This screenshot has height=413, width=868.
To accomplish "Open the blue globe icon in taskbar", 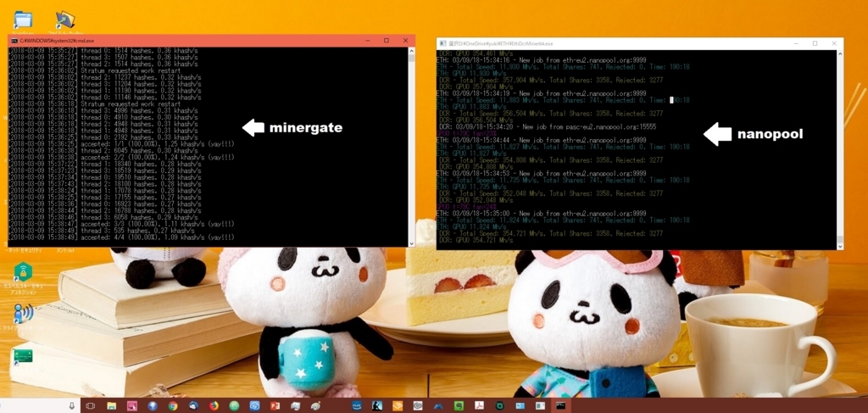I will coord(153,406).
